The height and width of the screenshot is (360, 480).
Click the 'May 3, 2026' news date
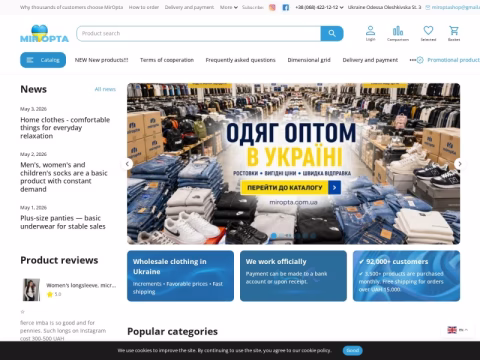(x=33, y=109)
